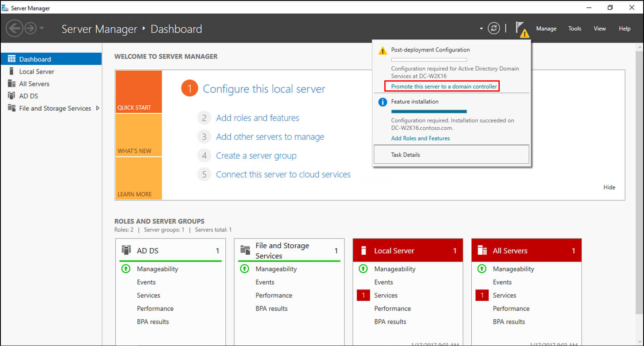Click the Server Manager title bar icon
Image resolution: width=644 pixels, height=346 pixels.
coord(5,8)
